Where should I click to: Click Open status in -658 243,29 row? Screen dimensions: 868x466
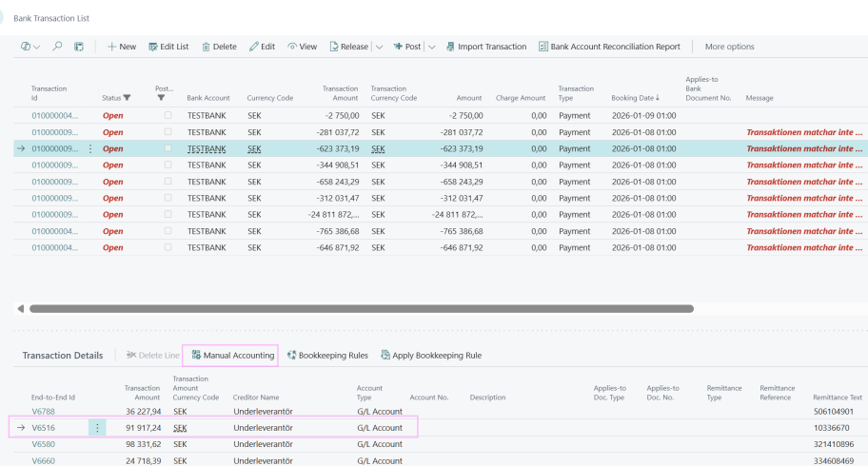113,182
